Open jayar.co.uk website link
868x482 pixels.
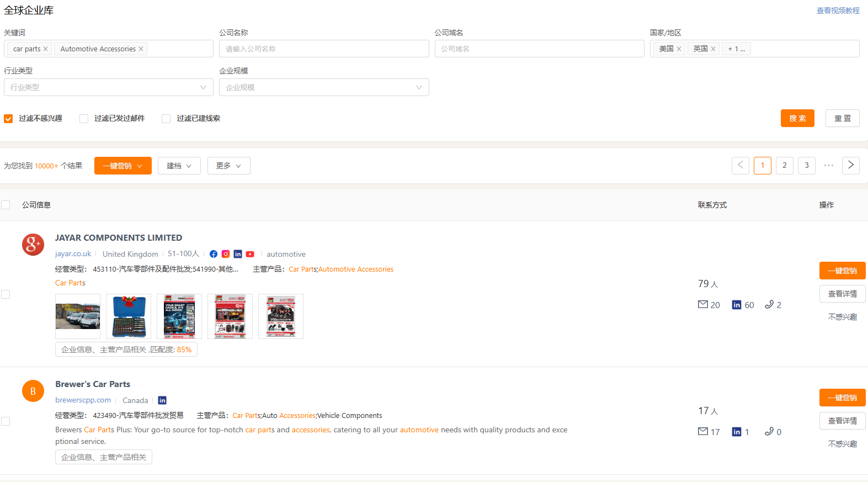point(73,254)
